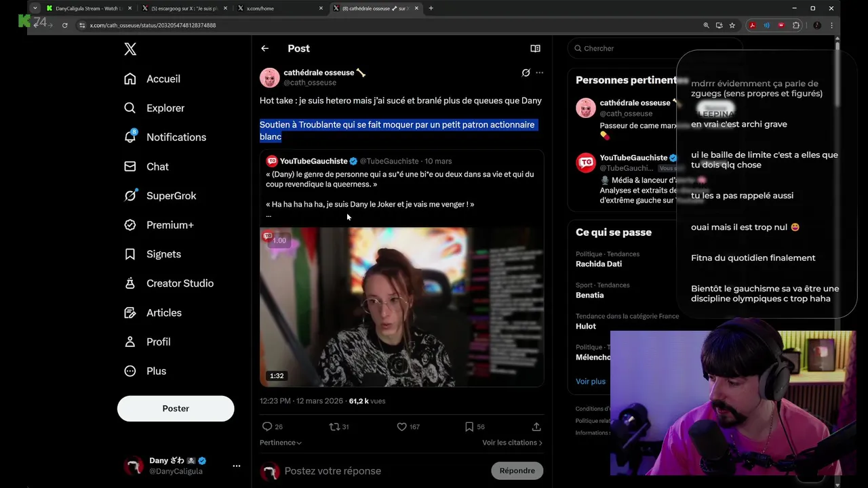Open trending topic Benatia

pyautogui.click(x=589, y=295)
